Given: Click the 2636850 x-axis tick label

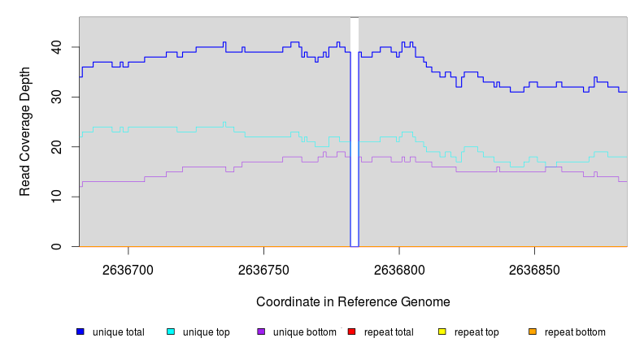Looking at the screenshot, I should click(x=533, y=270).
